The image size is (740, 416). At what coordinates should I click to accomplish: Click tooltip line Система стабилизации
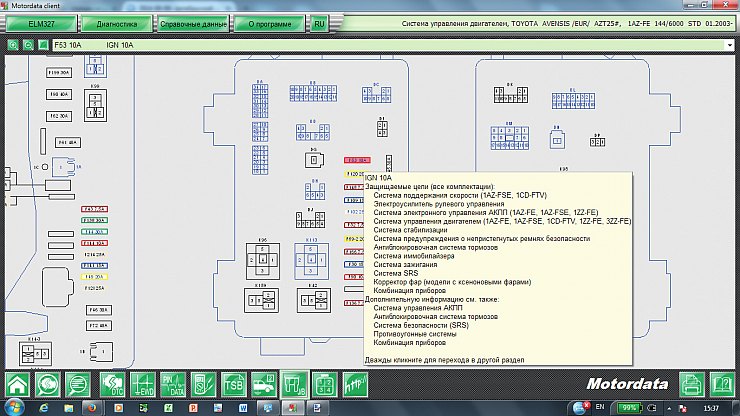tap(410, 230)
